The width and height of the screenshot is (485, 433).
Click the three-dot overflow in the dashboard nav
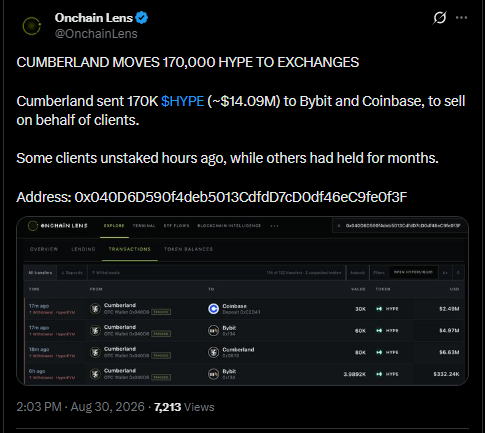pos(274,226)
